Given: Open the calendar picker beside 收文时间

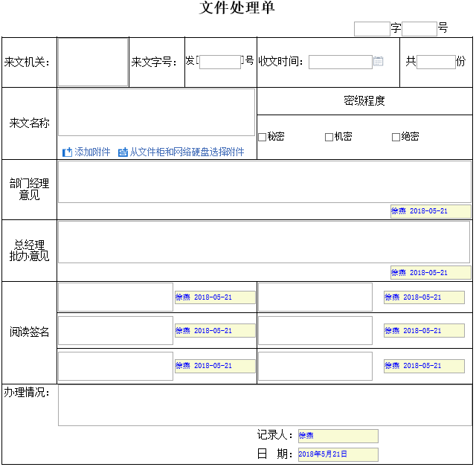Looking at the screenshot, I should (378, 62).
